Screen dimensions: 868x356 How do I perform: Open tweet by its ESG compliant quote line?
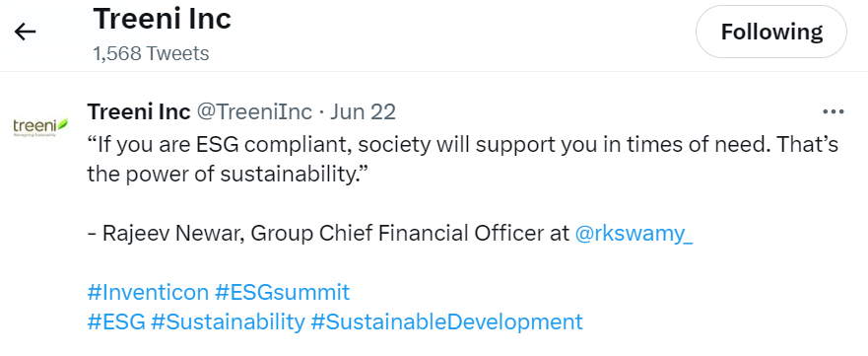point(463,145)
